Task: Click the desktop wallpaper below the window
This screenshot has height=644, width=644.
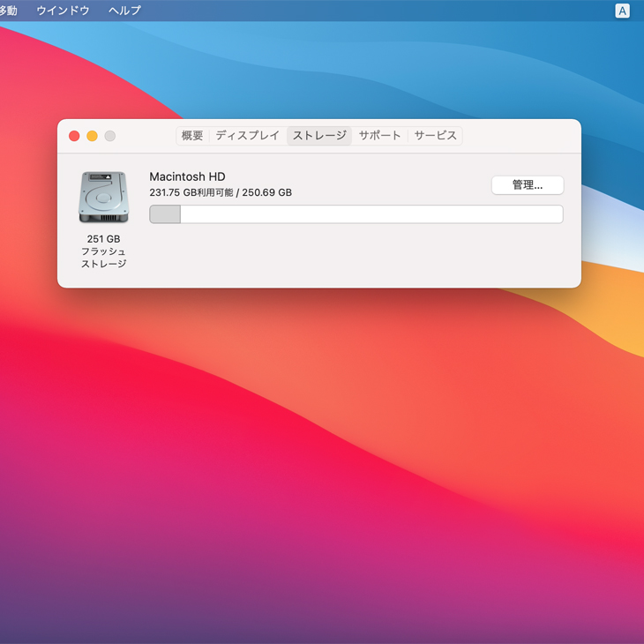Action: coord(322,459)
